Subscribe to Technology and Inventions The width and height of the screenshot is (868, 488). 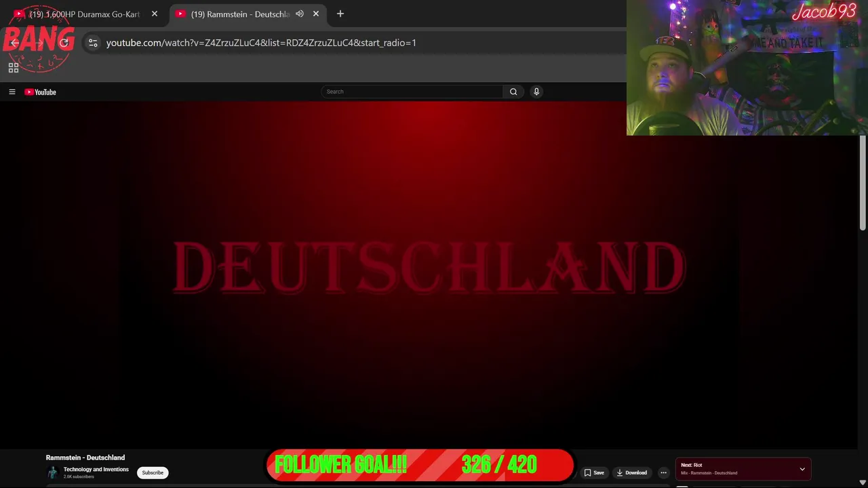coord(153,472)
